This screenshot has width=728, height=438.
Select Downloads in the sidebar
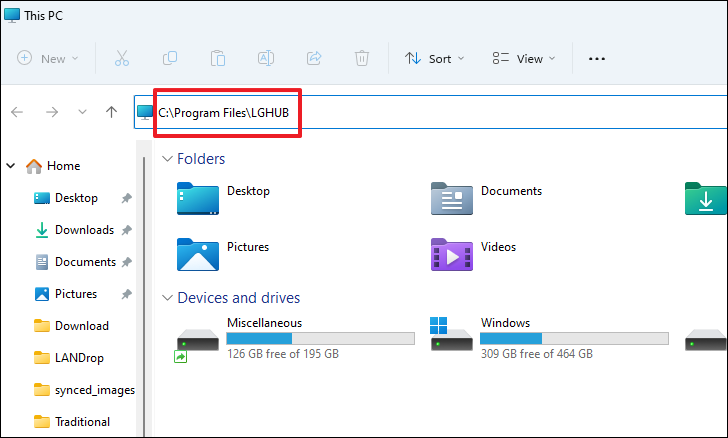tap(74, 230)
